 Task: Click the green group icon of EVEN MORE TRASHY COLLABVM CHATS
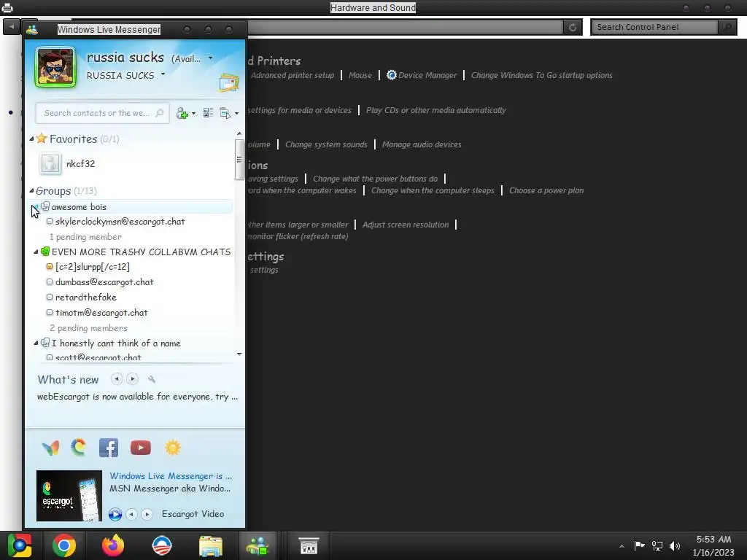coord(45,252)
